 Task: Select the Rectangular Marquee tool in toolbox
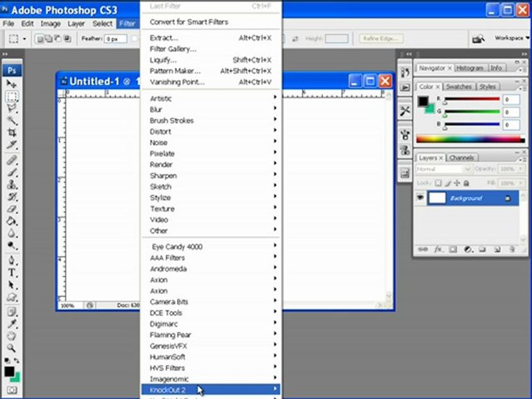12,96
